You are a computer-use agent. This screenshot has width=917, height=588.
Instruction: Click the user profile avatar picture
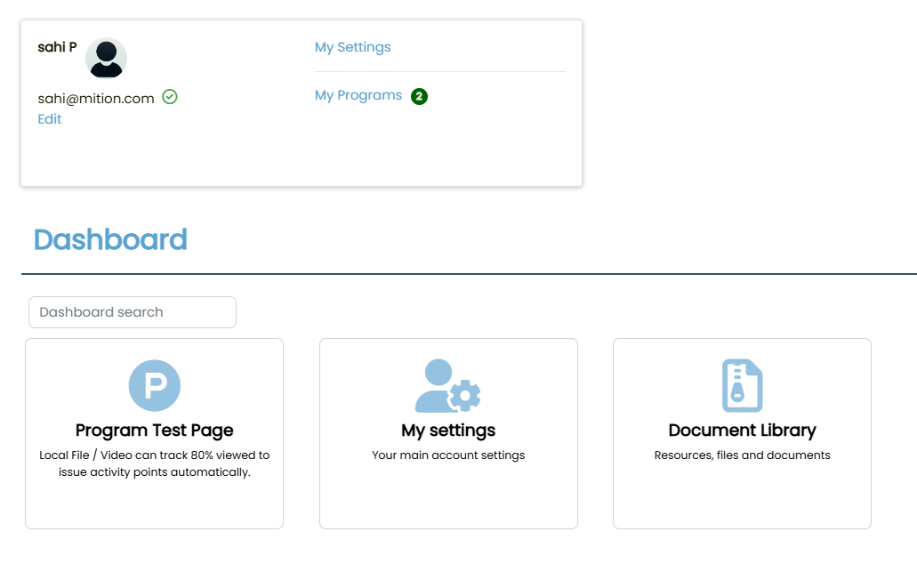click(x=106, y=58)
